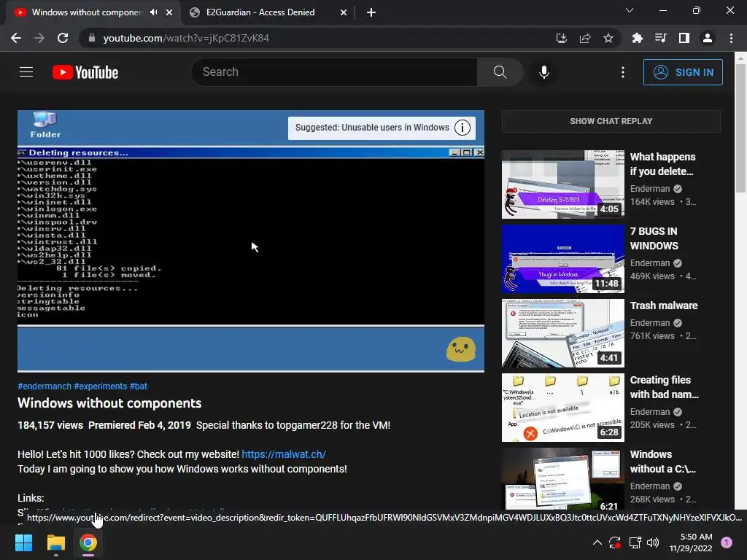Click the What happens if you delete title
Image resolution: width=747 pixels, height=560 pixels.
[662, 164]
